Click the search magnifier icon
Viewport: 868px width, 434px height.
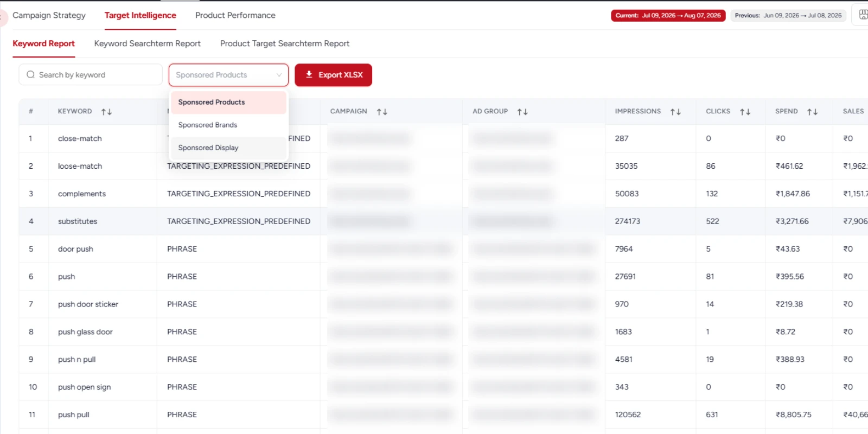(x=30, y=75)
